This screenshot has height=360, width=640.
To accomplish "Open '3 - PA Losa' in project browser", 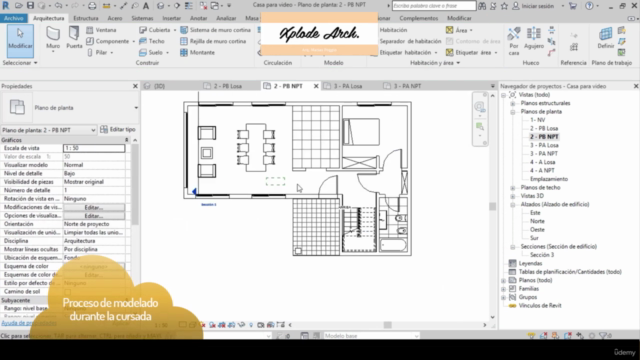I will (544, 145).
